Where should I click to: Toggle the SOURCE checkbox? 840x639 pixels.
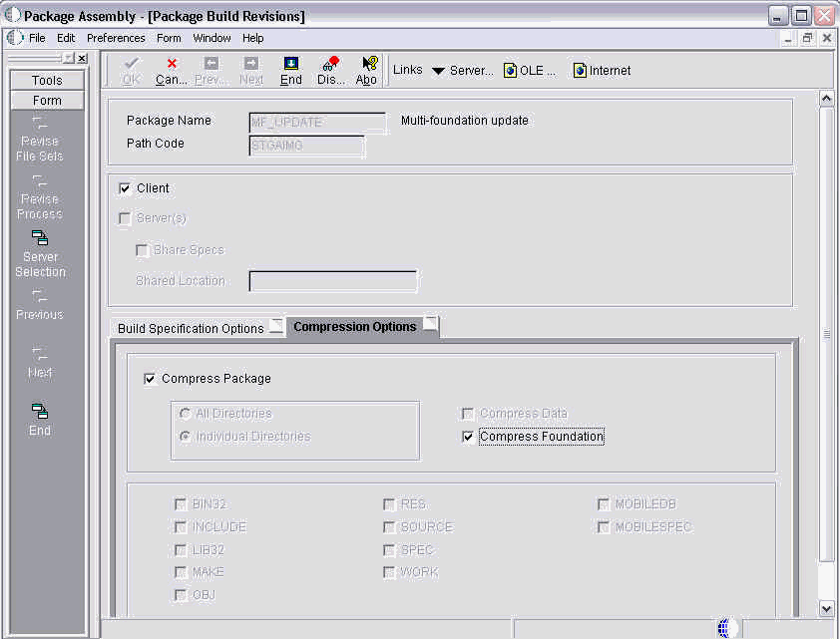coord(389,527)
